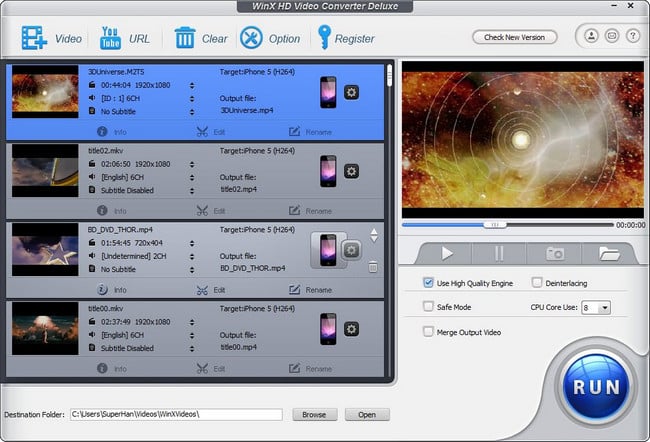Open settings gear for title00.mkv
Screen dimensions: 650x442
[351, 329]
